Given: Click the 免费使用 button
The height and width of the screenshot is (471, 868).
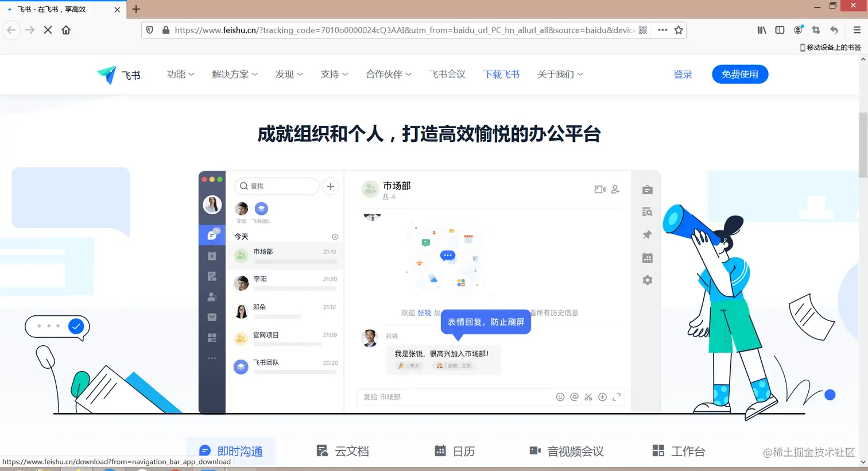Looking at the screenshot, I should click(x=740, y=74).
